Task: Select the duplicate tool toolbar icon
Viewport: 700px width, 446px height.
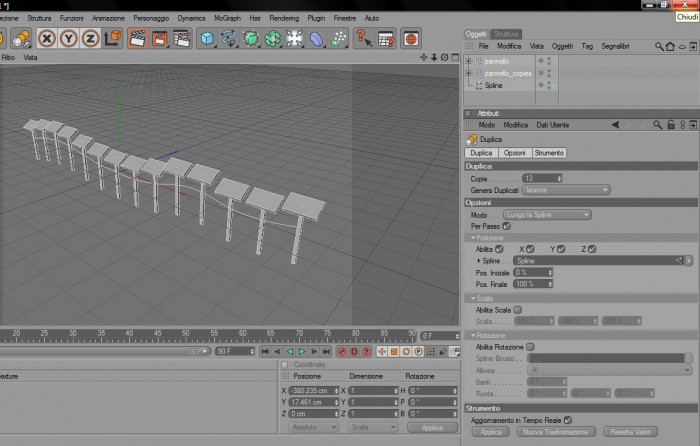Action: 21,38
